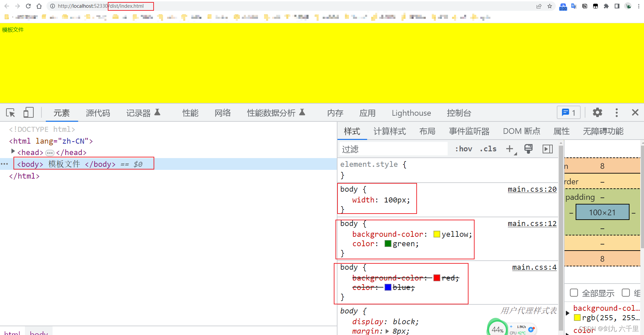
Task: Open the 网络 panel tab
Action: (223, 113)
